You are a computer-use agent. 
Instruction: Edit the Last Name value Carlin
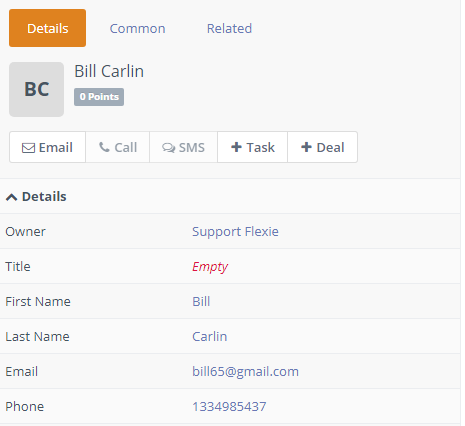[x=210, y=336]
